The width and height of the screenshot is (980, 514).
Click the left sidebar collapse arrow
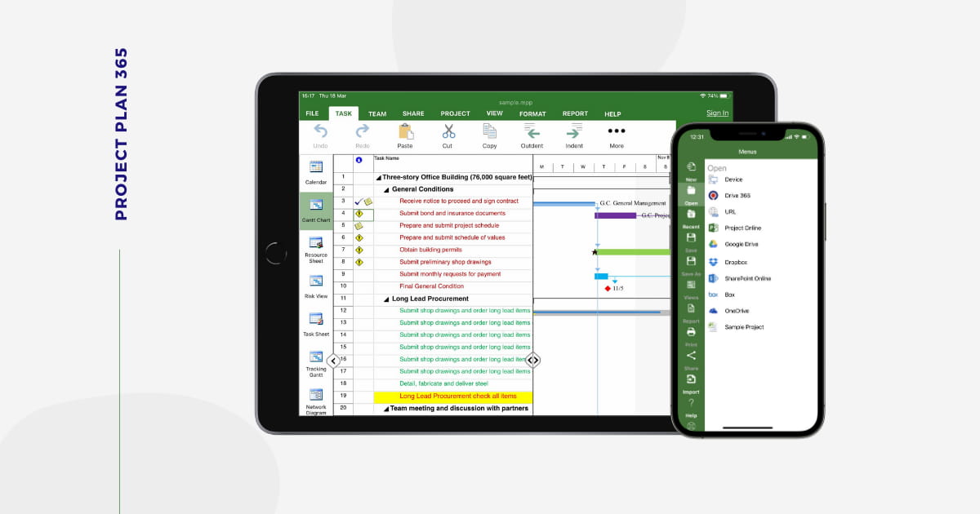tap(332, 360)
